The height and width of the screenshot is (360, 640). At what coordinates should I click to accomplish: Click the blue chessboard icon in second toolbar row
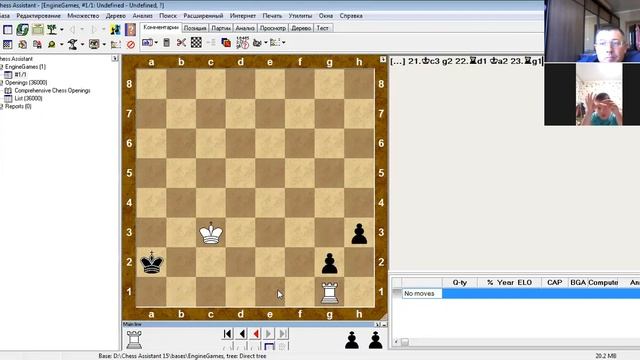(x=8, y=44)
